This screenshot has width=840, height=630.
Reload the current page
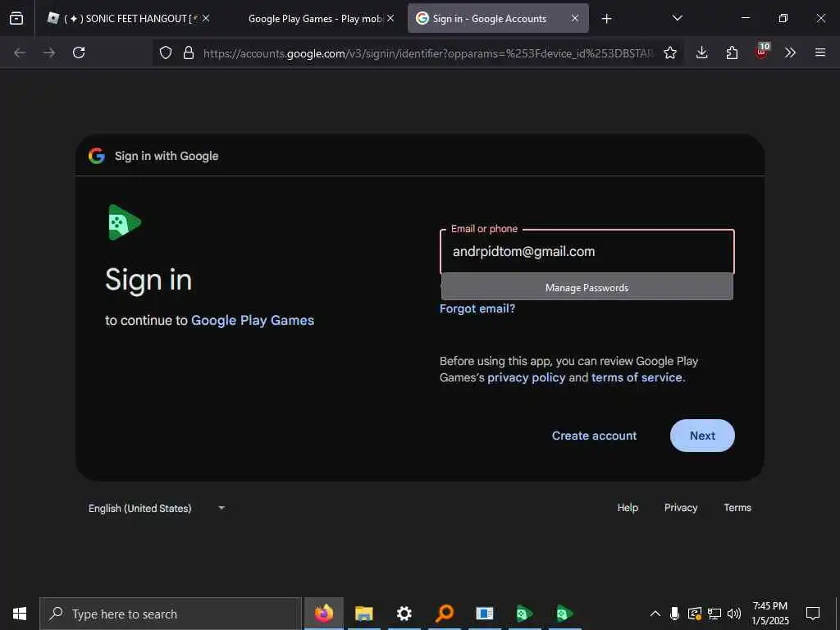tap(79, 52)
